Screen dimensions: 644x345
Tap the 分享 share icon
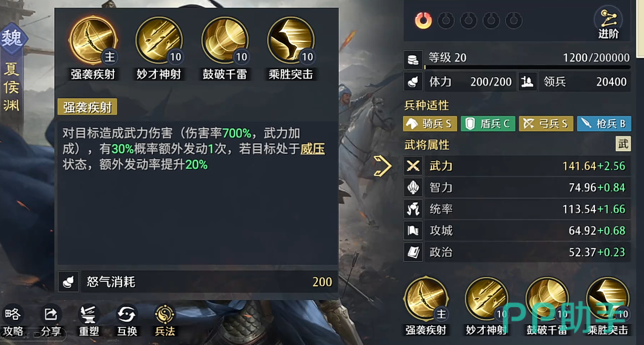pyautogui.click(x=51, y=321)
